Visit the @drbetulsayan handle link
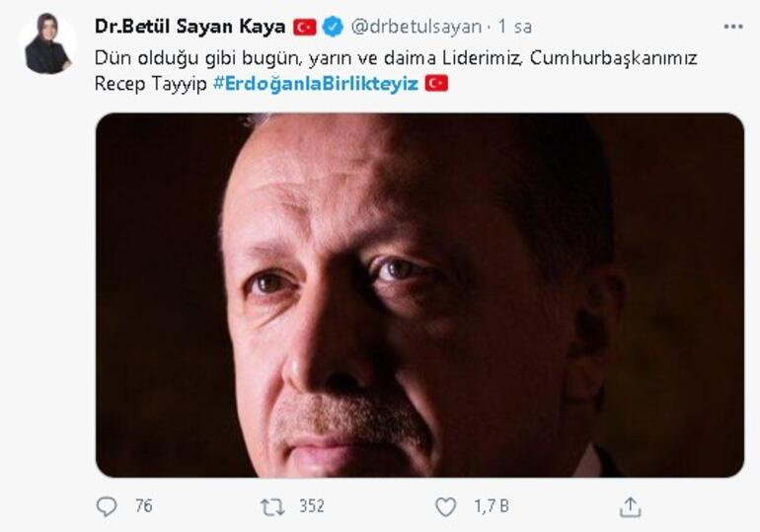The height and width of the screenshot is (532, 760). (x=416, y=27)
